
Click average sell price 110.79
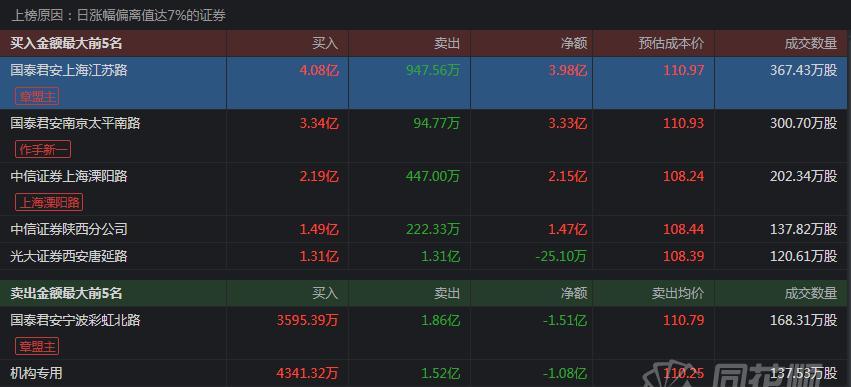click(x=684, y=320)
